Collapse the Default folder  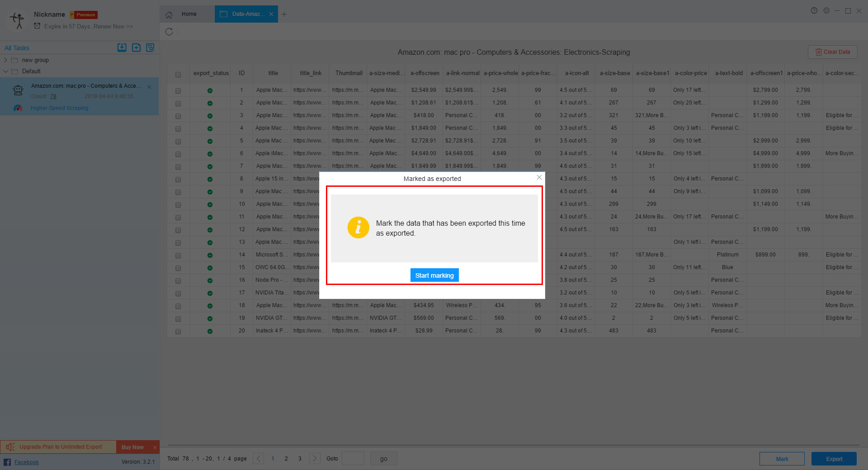(x=5, y=71)
